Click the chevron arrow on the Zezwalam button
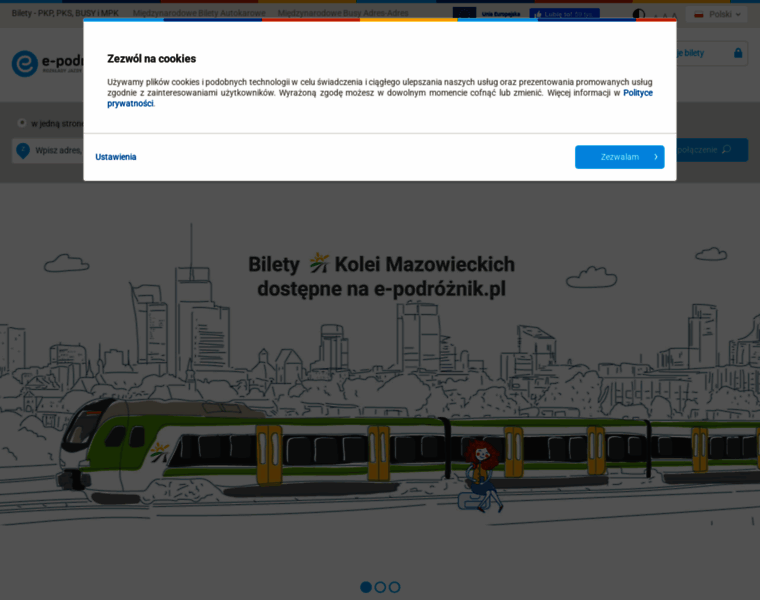The height and width of the screenshot is (600, 760). (x=656, y=157)
